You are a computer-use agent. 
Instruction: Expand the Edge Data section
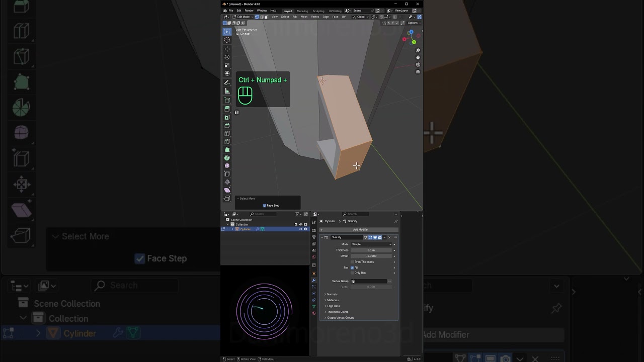pos(333,306)
